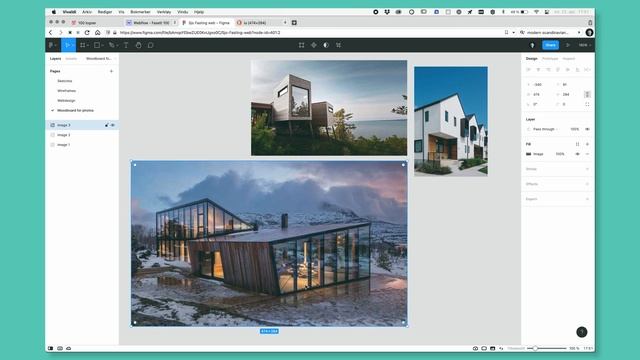Open the Move tools dropdown arrow
The width and height of the screenshot is (640, 360).
click(73, 45)
